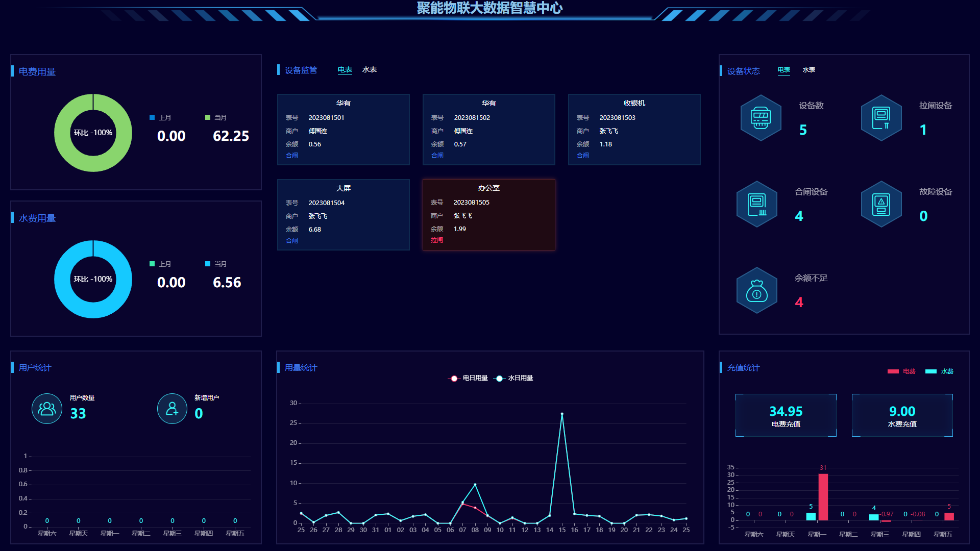This screenshot has width=980, height=551.
Task: Click the 新增用户 add-user icon
Action: [x=172, y=409]
